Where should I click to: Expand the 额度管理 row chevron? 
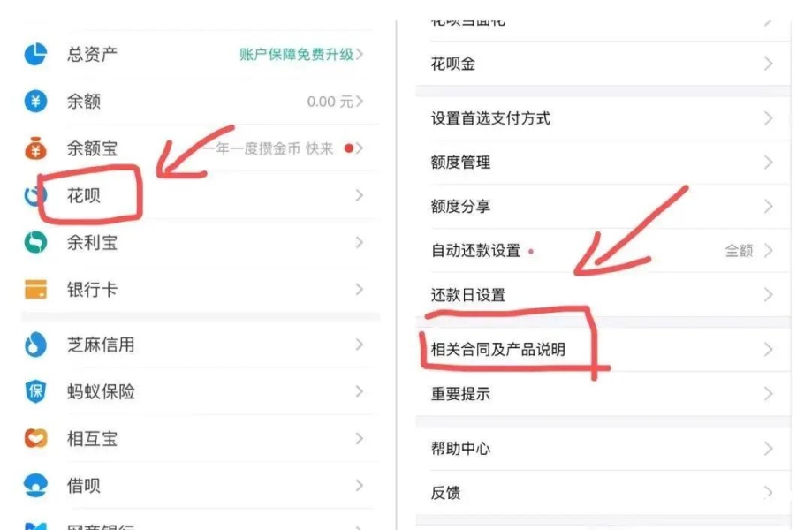[x=768, y=163]
